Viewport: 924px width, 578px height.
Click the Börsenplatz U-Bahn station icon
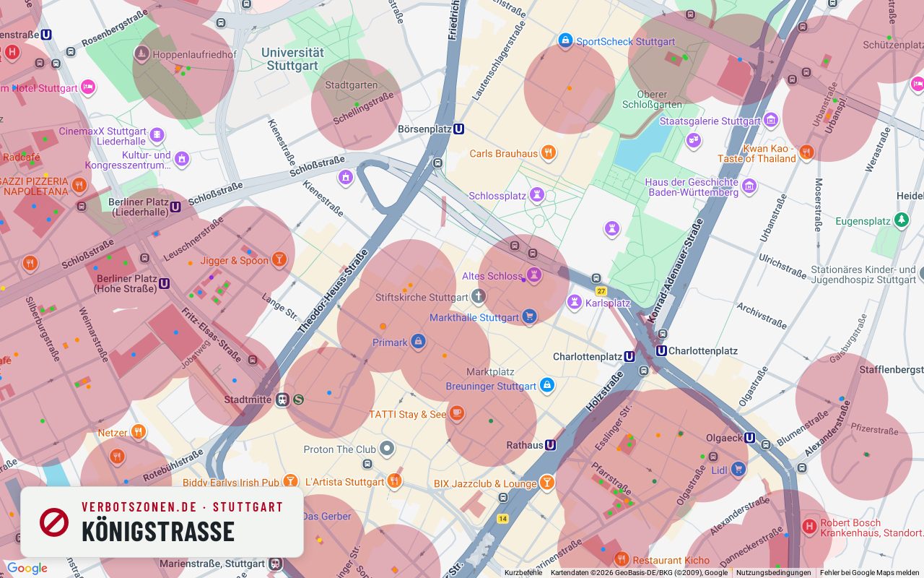[x=458, y=129]
